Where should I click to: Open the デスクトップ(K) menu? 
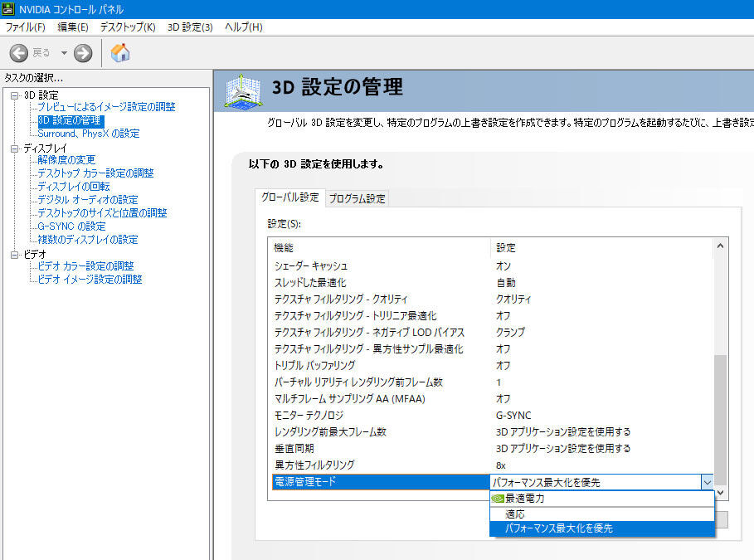(128, 27)
